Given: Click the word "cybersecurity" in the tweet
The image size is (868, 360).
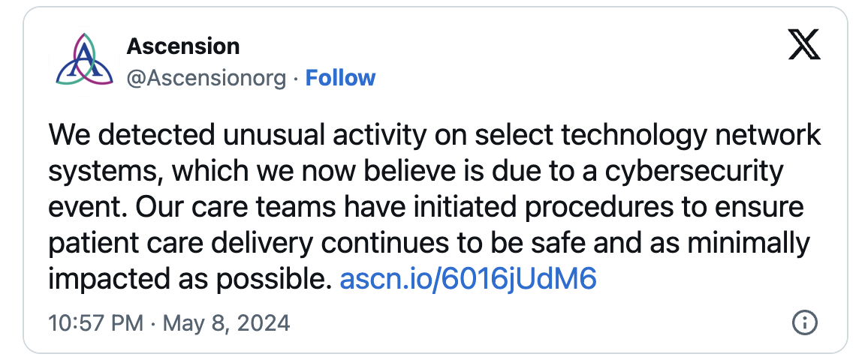Looking at the screenshot, I should pyautogui.click(x=695, y=172).
